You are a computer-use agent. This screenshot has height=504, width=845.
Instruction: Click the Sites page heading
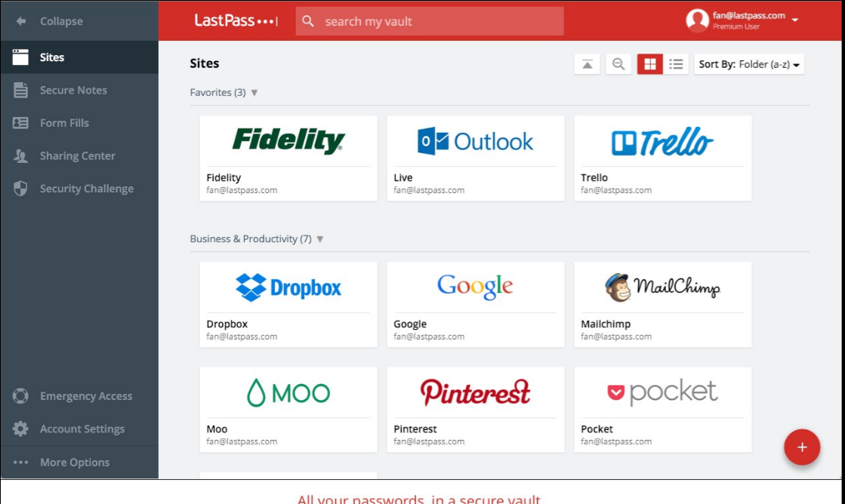click(x=204, y=63)
